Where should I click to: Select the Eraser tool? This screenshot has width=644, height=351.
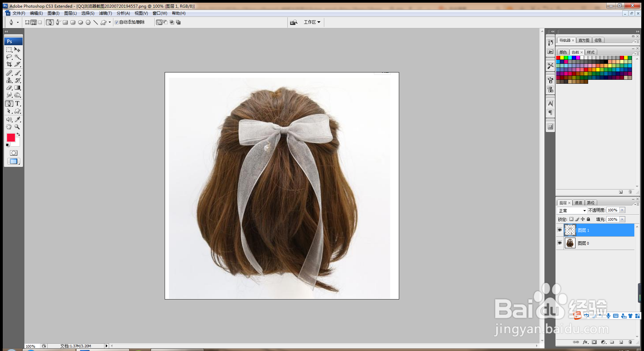[9, 88]
